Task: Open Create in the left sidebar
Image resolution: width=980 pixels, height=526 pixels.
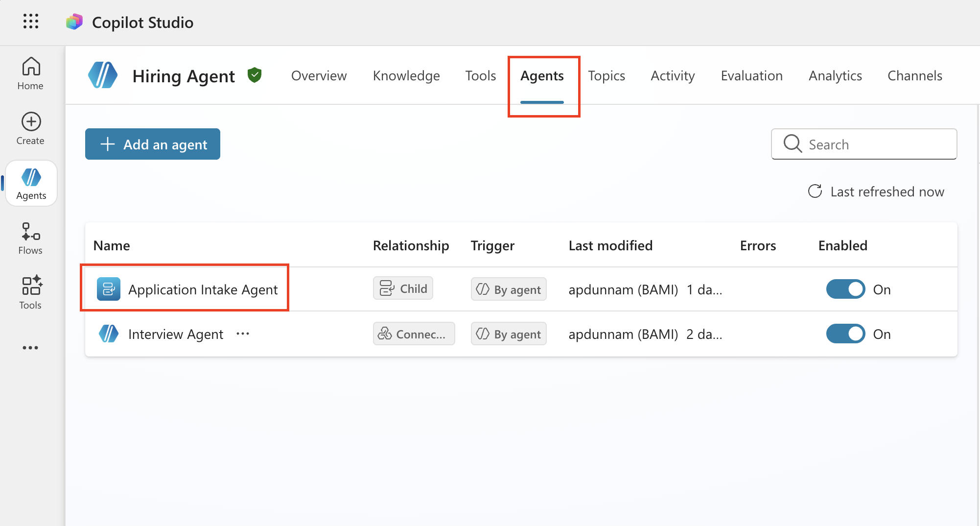Action: click(30, 128)
